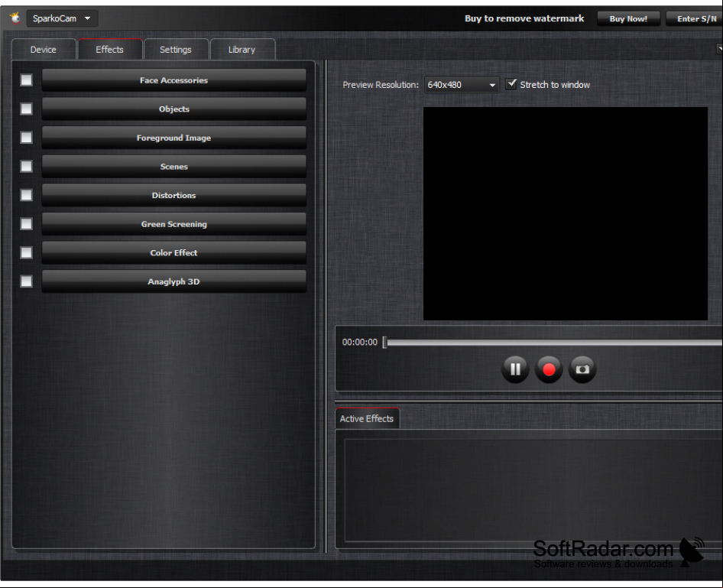The height and width of the screenshot is (588, 723).
Task: Switch to the Device tab
Action: click(x=44, y=50)
